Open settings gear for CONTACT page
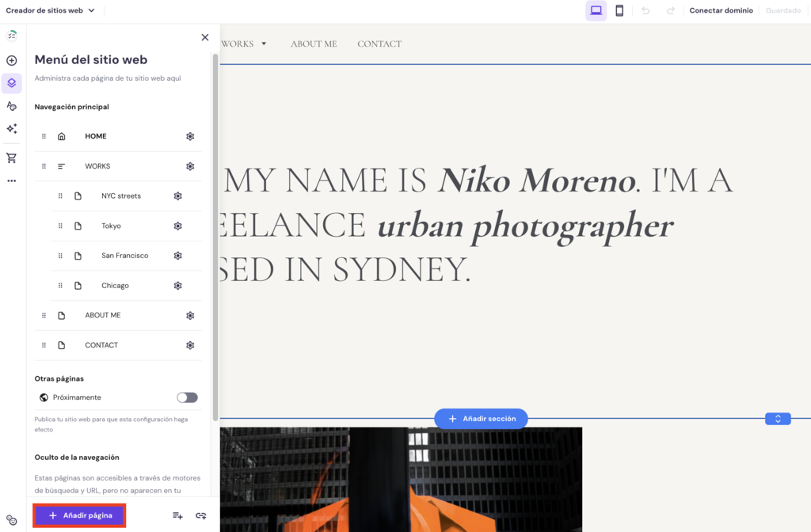Viewport: 811px width, 532px height. [190, 345]
